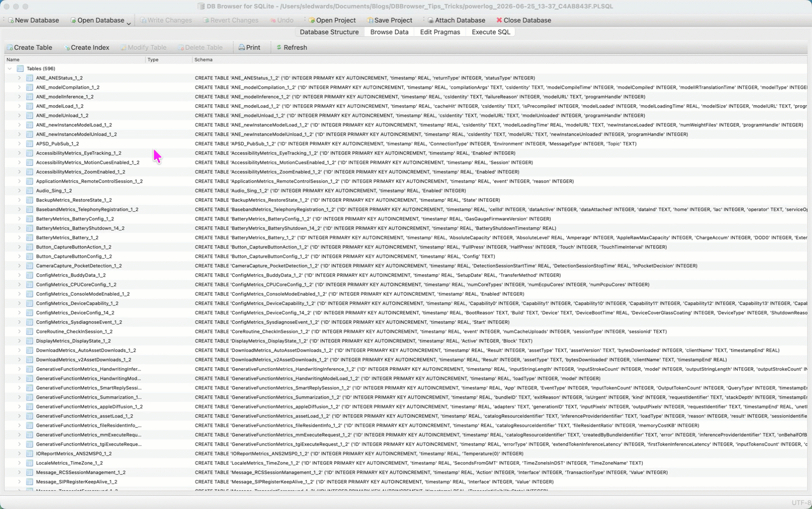Select ANE_modelUnload_1_2 table name

[x=62, y=116]
